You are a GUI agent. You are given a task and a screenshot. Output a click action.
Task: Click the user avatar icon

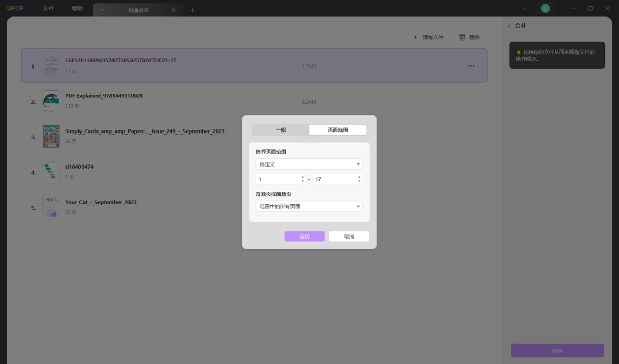[x=545, y=9]
